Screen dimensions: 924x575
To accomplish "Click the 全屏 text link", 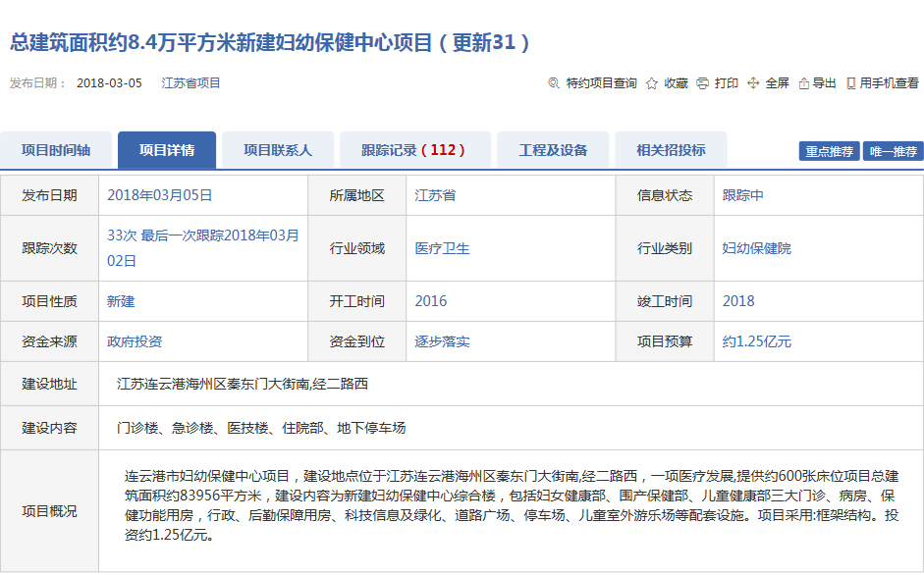I will pos(777,83).
